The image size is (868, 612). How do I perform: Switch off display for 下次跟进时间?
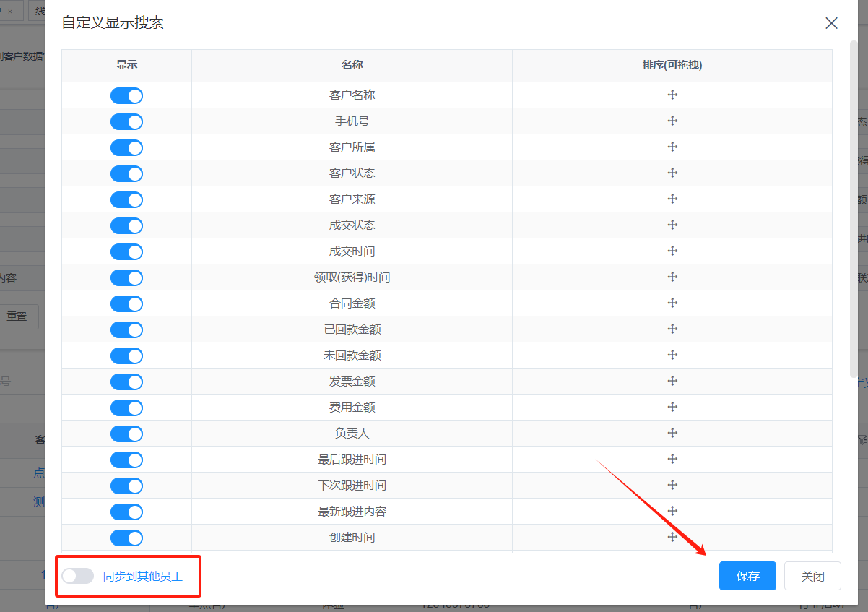coord(126,486)
